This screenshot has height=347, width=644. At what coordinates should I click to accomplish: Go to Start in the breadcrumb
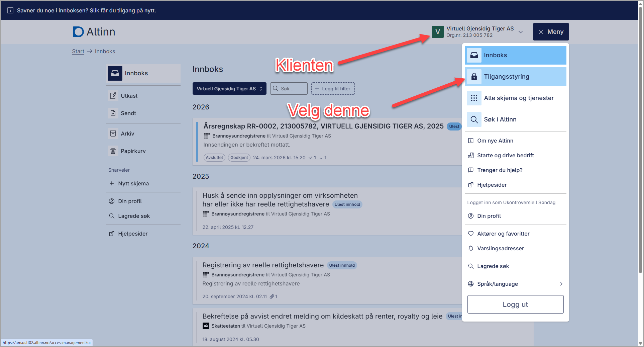tap(78, 51)
